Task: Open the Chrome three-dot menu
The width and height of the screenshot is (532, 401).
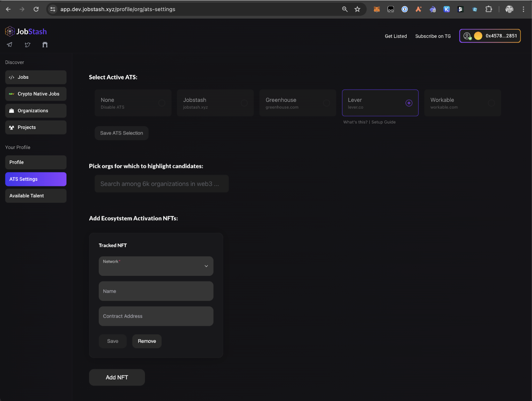Action: point(523,9)
